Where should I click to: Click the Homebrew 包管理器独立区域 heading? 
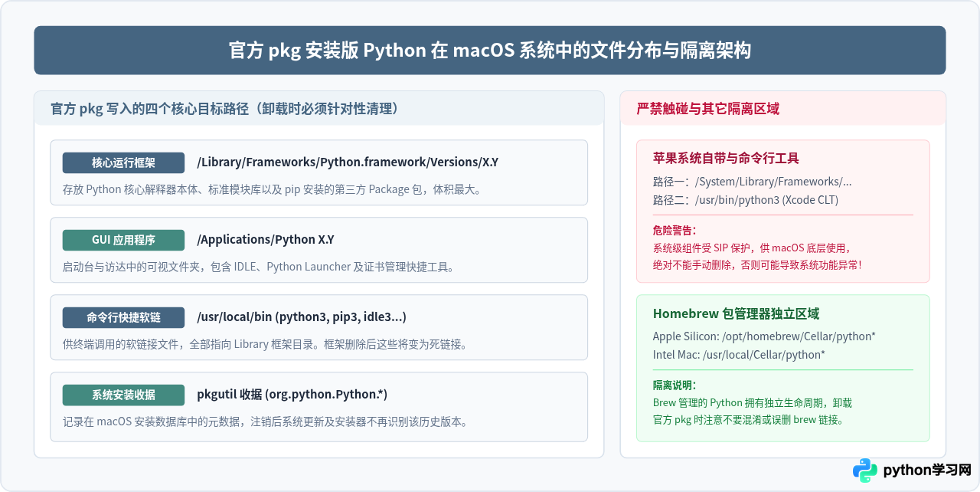point(736,313)
